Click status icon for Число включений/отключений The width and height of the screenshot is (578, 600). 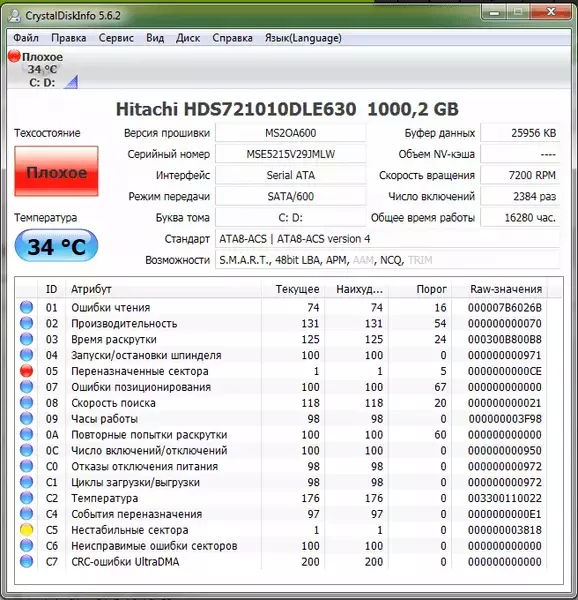(x=26, y=450)
